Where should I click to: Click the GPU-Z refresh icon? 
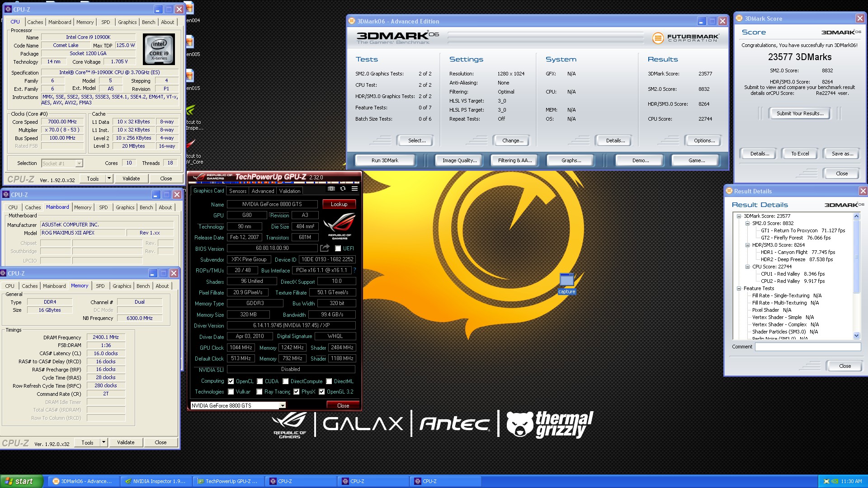[x=343, y=189]
